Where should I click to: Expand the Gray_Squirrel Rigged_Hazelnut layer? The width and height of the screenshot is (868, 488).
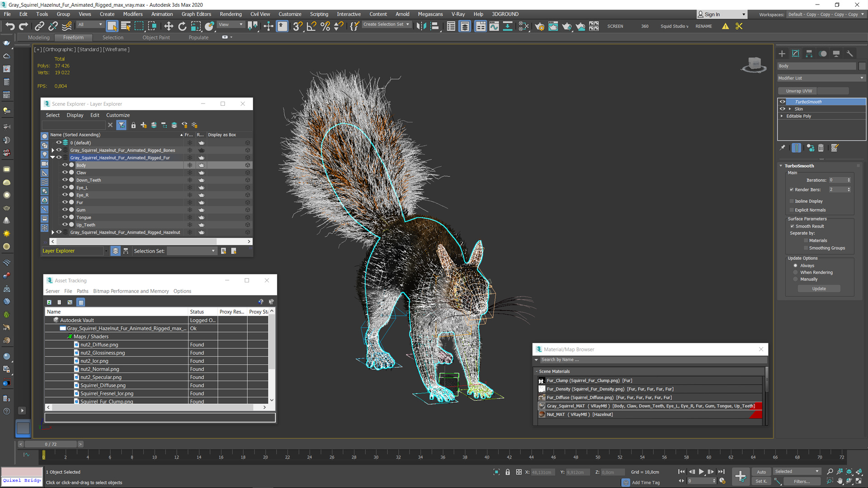tap(53, 232)
